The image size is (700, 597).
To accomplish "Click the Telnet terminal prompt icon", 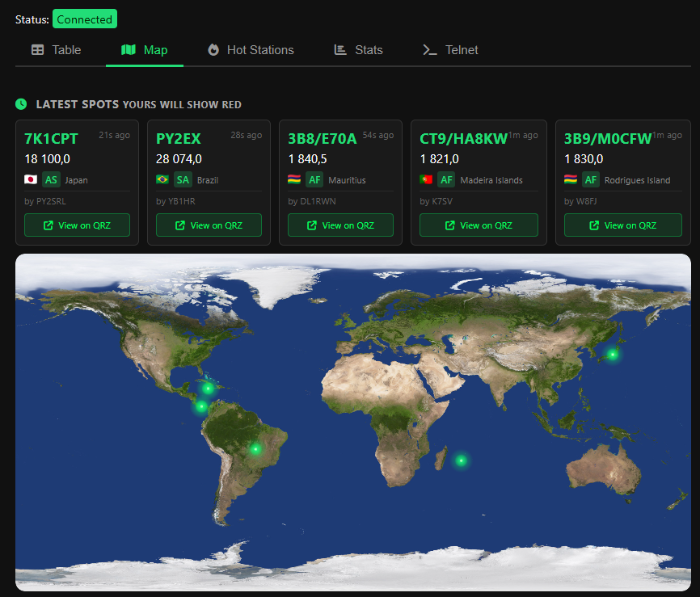I will [430, 50].
